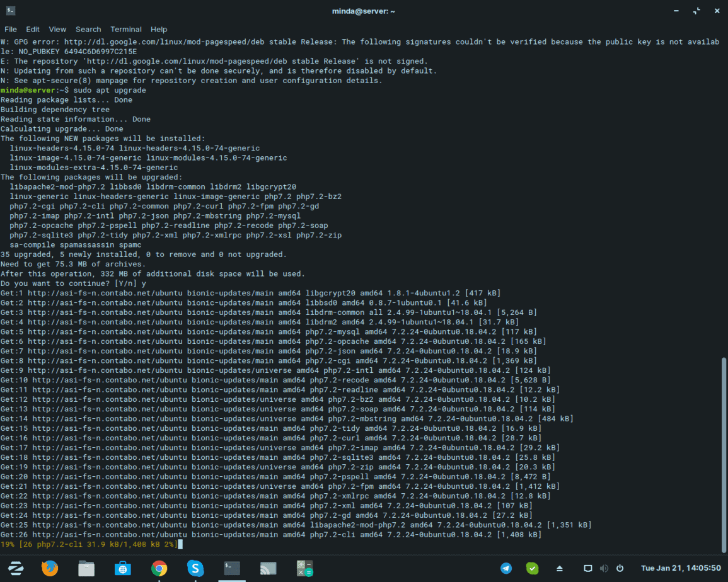Open the power menu icon
The width and height of the screenshot is (728, 582).
click(x=620, y=569)
